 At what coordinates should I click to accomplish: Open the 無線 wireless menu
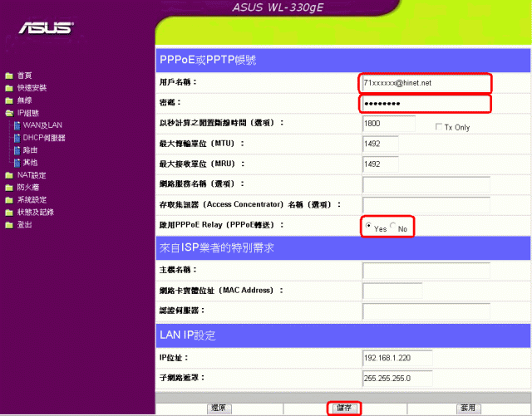24,100
